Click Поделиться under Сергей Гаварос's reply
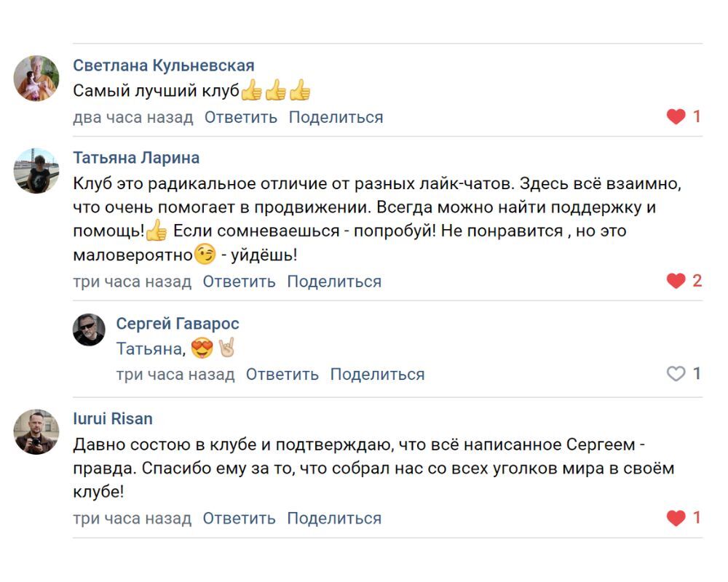The image size is (728, 582). [377, 375]
